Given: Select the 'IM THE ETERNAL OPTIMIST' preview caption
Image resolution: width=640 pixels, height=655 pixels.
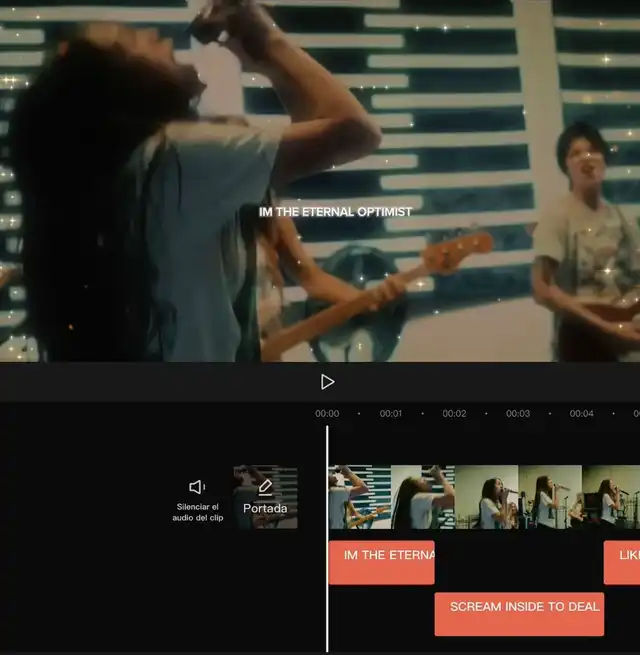Looking at the screenshot, I should (335, 212).
